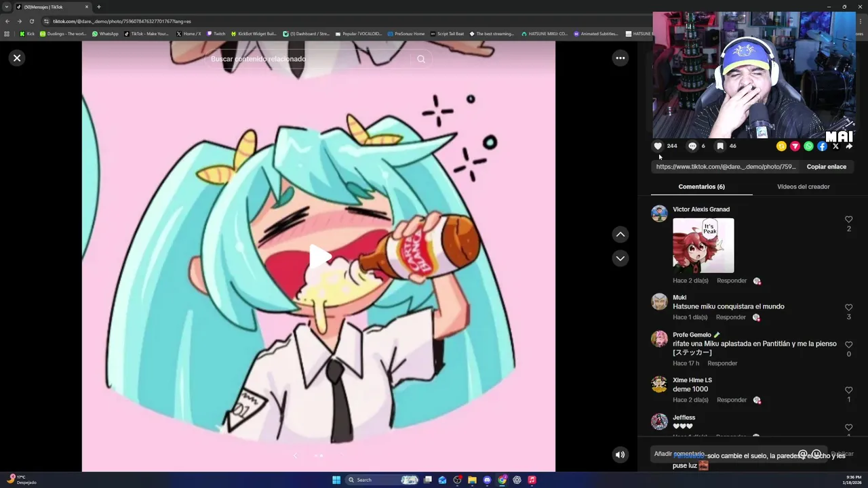Switch to 'Comentarios (6)' tab

(x=701, y=186)
